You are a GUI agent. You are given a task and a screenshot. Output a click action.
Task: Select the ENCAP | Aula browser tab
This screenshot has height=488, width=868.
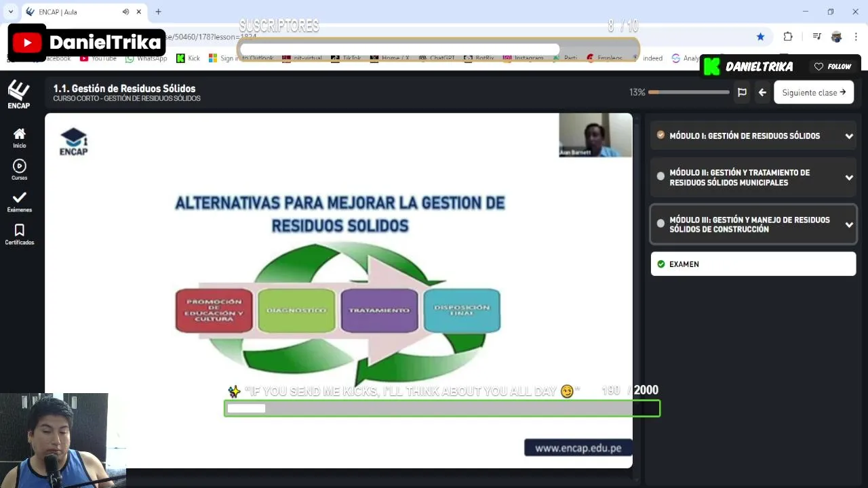pyautogui.click(x=84, y=12)
